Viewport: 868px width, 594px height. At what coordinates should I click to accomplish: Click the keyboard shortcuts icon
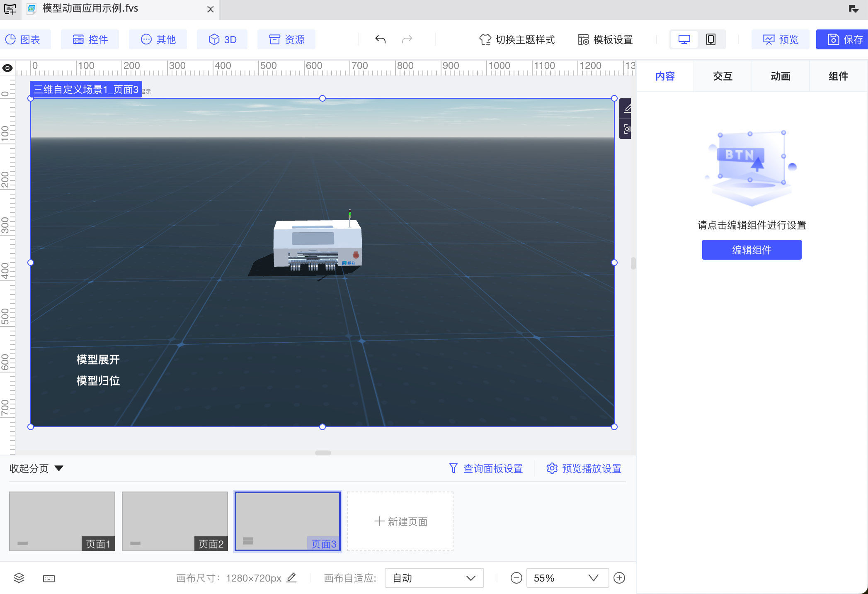tap(49, 578)
